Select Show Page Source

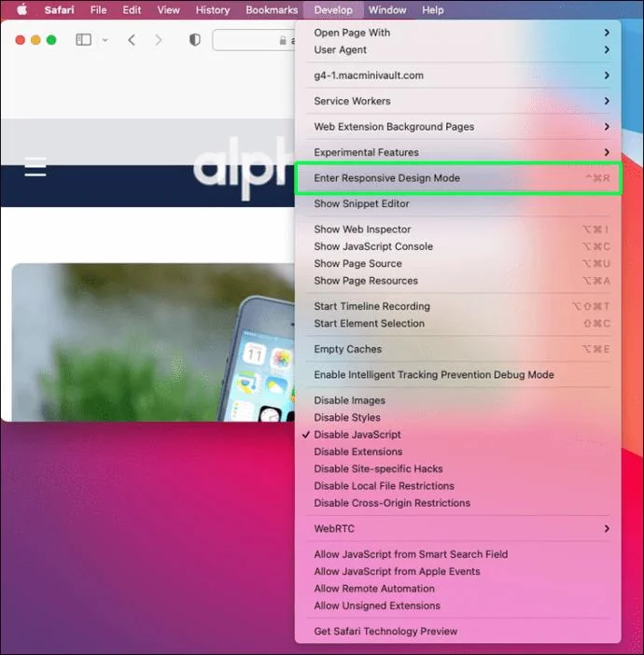click(x=457, y=264)
